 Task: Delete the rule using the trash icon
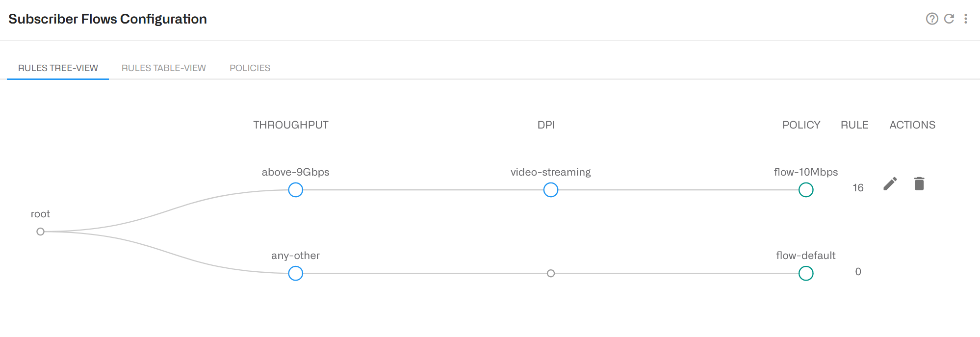pyautogui.click(x=920, y=184)
